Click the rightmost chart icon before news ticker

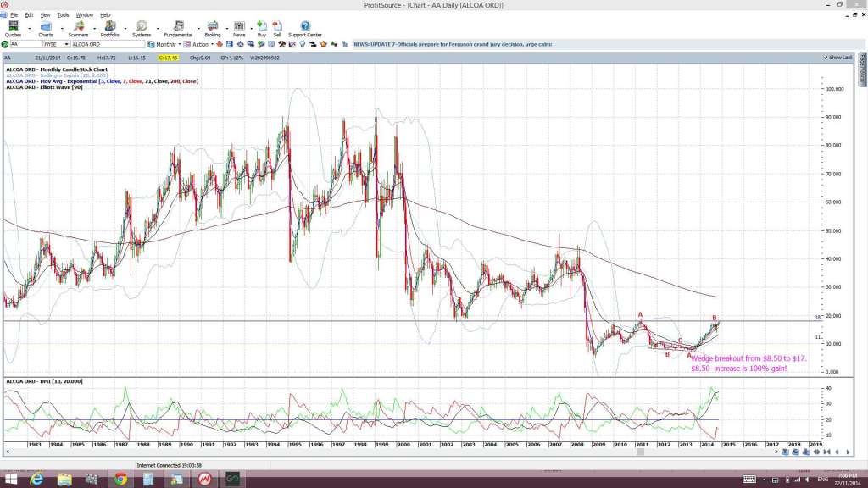pyautogui.click(x=345, y=44)
